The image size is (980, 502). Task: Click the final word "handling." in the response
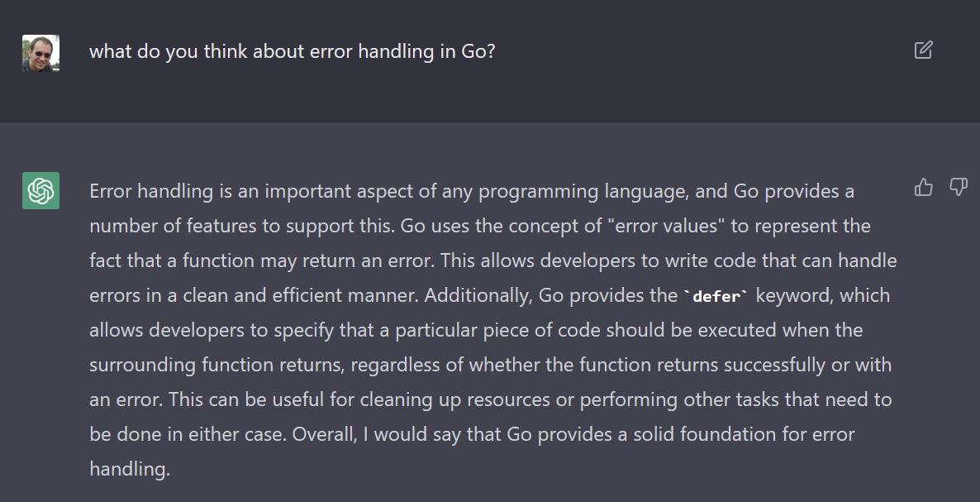tap(130, 469)
